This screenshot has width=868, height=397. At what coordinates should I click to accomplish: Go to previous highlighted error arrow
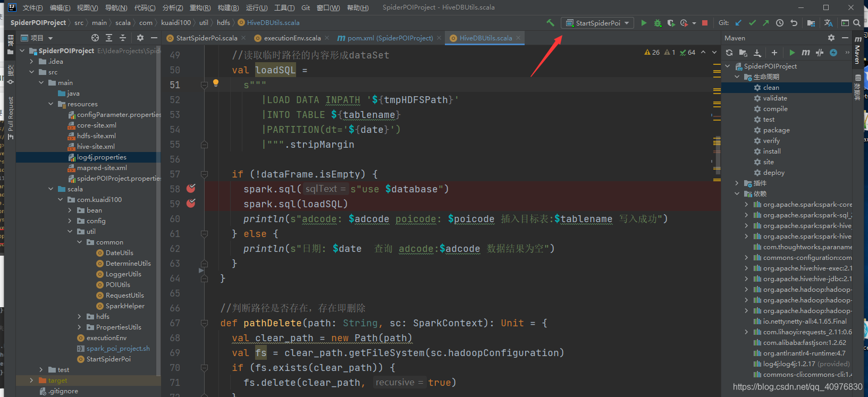(x=703, y=52)
